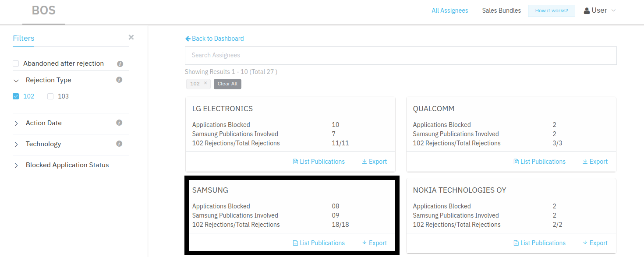Click the LG ELECTRONICS card title
This screenshot has height=257, width=644.
223,109
